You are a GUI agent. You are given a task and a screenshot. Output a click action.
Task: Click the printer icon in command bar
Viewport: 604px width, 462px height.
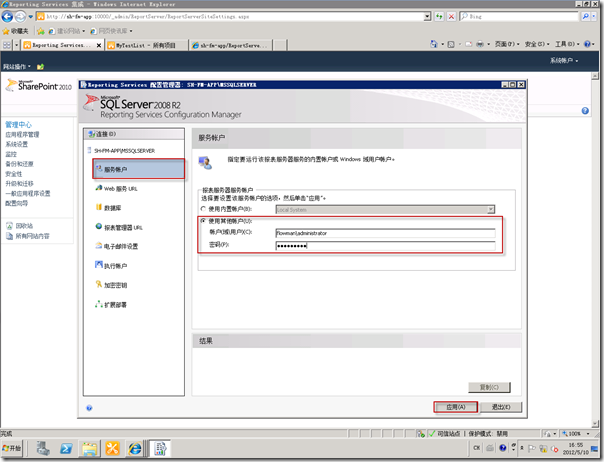coord(480,44)
